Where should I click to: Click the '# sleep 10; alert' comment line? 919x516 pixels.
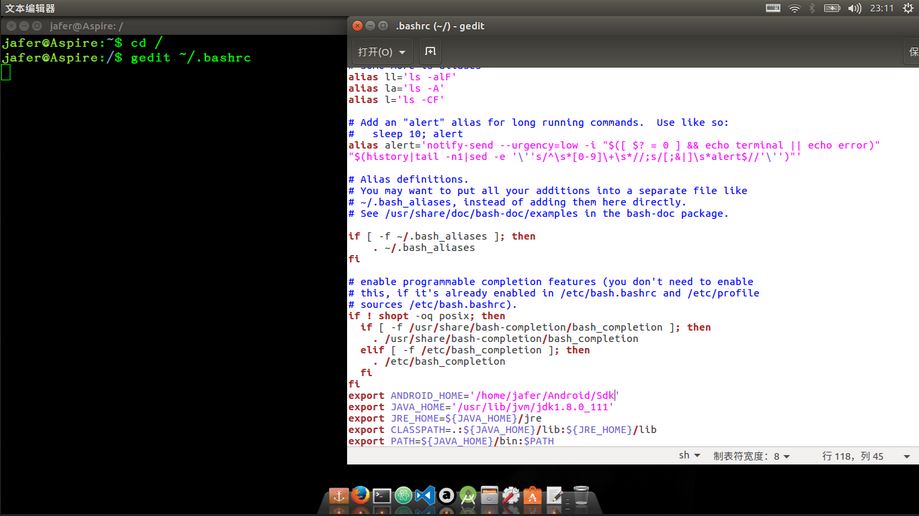(405, 134)
